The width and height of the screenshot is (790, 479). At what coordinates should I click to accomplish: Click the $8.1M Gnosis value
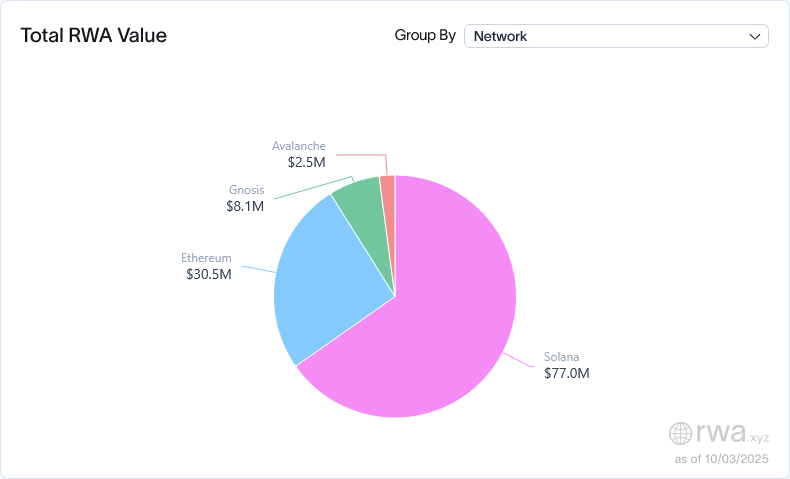pyautogui.click(x=244, y=207)
